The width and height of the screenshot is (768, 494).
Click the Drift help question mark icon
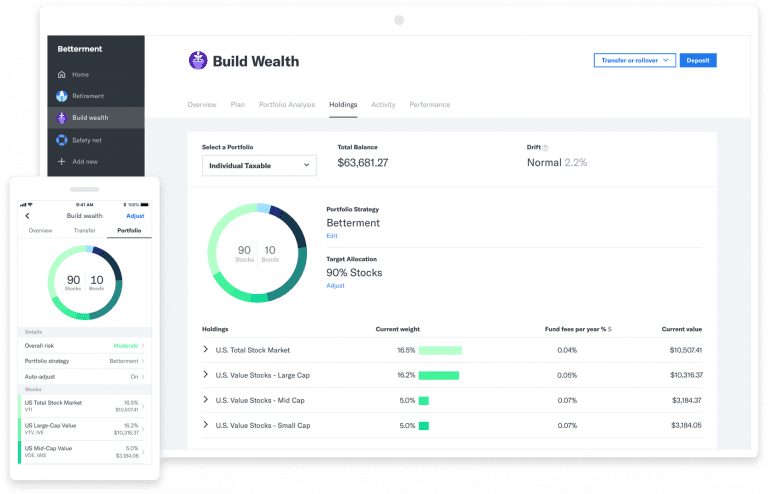546,147
